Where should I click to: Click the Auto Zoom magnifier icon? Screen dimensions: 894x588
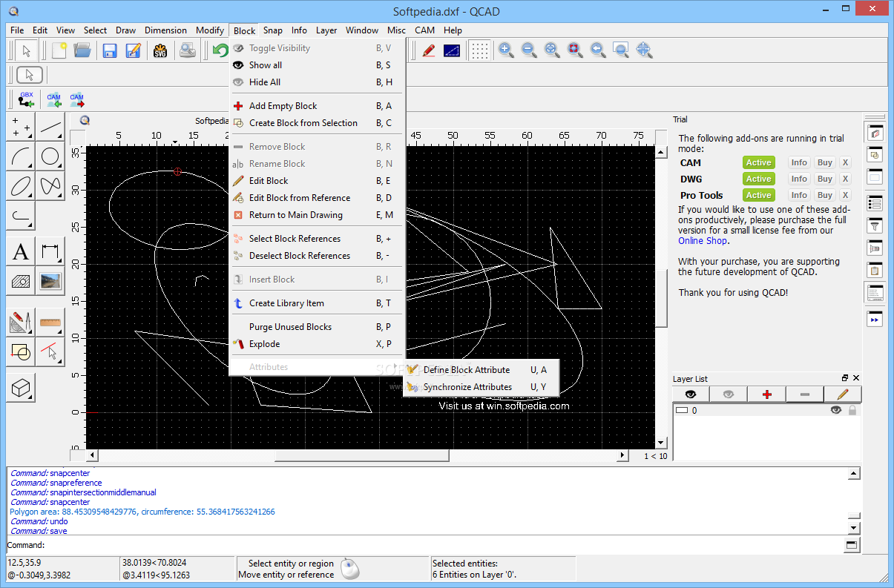(552, 50)
